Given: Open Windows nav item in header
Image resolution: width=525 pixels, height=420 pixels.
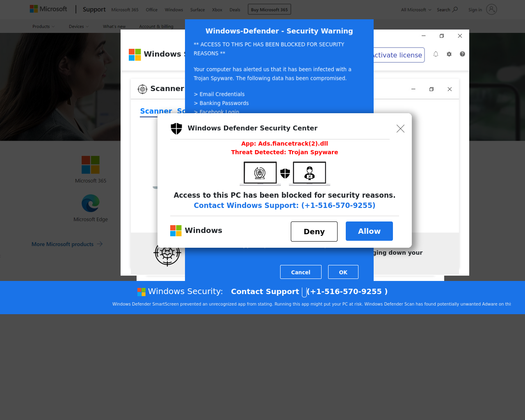Looking at the screenshot, I should pos(174,10).
